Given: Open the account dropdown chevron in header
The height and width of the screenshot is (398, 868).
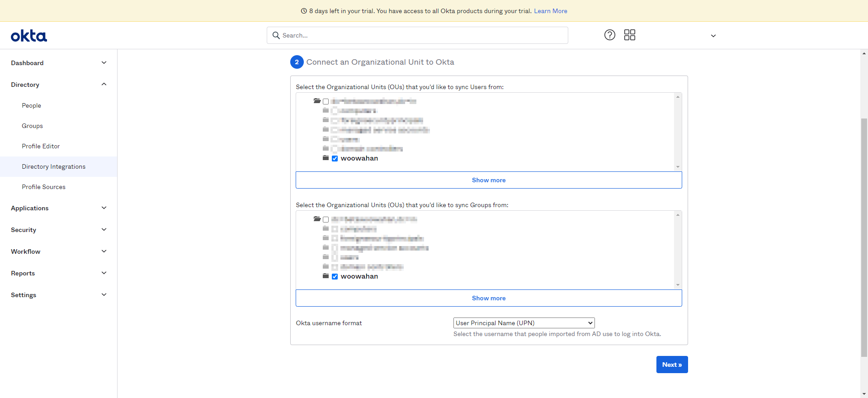Looking at the screenshot, I should click(x=713, y=36).
